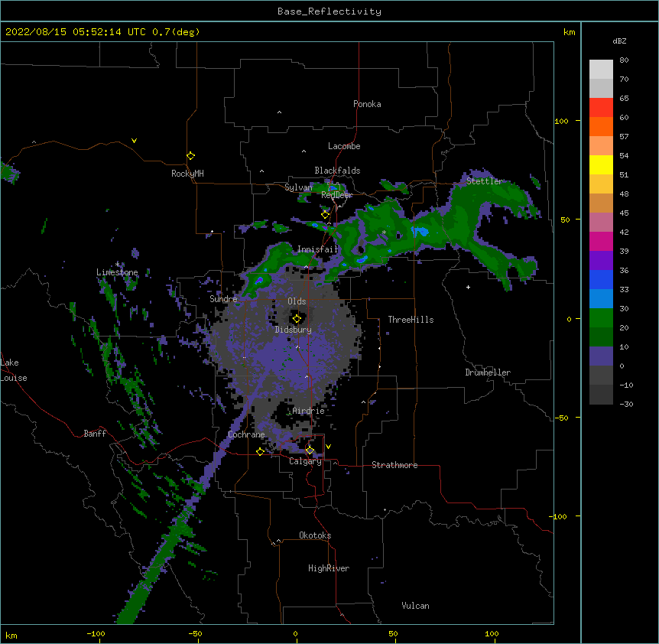Click the radar site diamond between Olds and Didsbury
This screenshot has width=659, height=644.
297,319
